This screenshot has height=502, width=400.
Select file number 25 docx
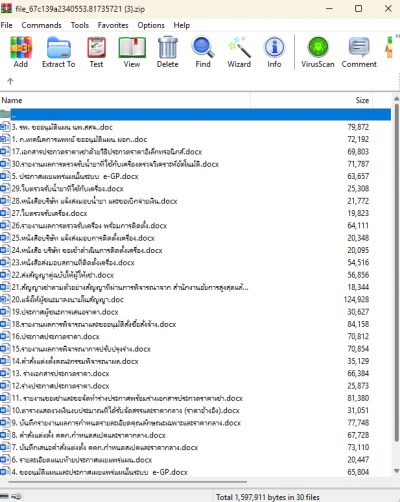click(x=195, y=238)
